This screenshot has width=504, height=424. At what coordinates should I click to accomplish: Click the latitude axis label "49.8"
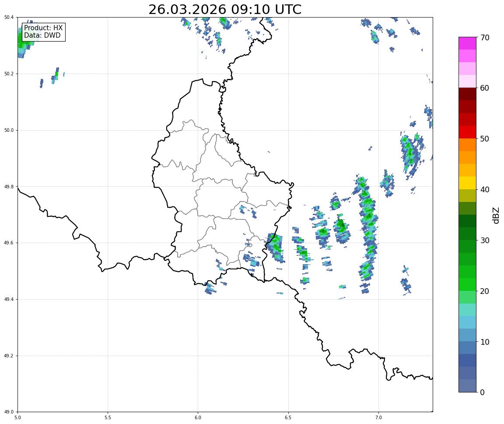9,187
